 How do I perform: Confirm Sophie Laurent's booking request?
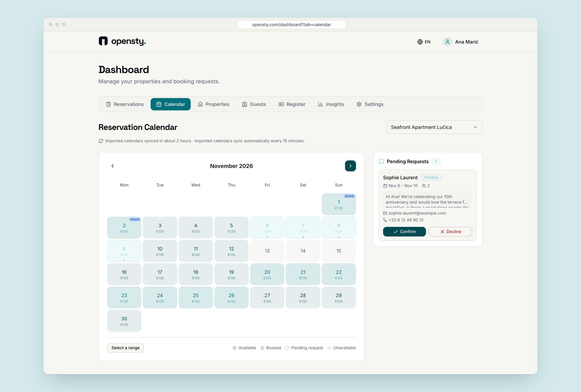pyautogui.click(x=404, y=232)
